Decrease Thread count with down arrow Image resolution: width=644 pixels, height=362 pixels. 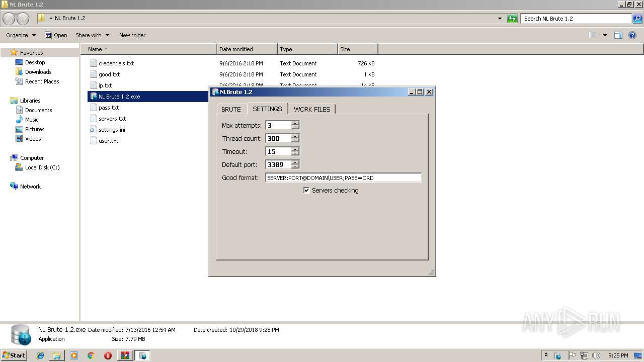click(295, 140)
